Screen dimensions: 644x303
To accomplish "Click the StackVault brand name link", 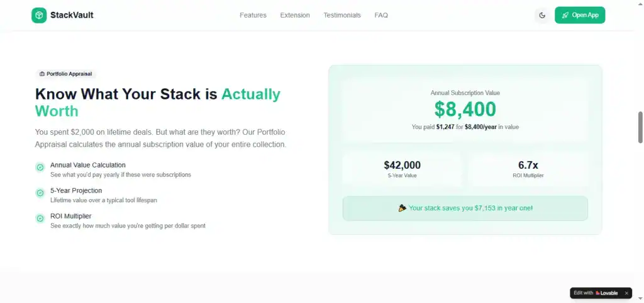I will tap(72, 15).
